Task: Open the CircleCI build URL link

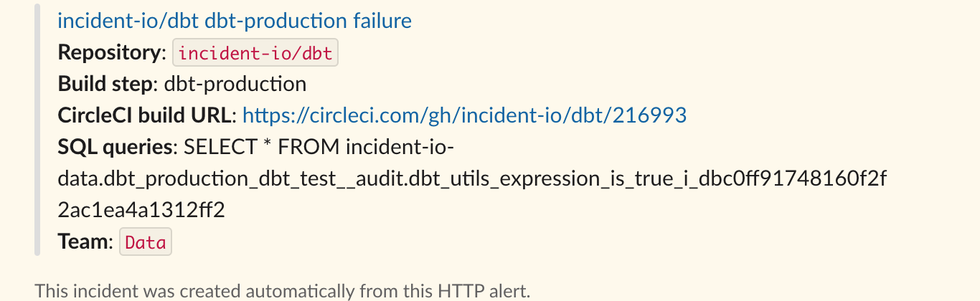Action: pyautogui.click(x=464, y=115)
